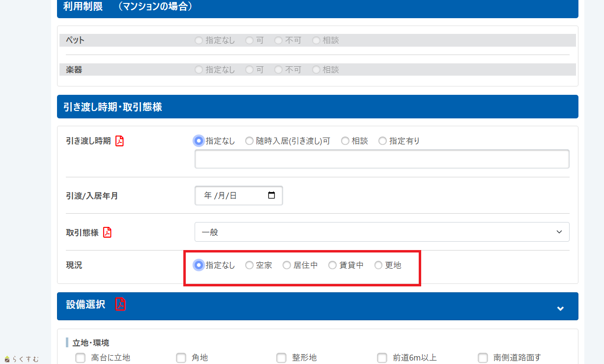Enable the 整形地 checkbox
Image resolution: width=604 pixels, height=364 pixels.
pyautogui.click(x=281, y=358)
